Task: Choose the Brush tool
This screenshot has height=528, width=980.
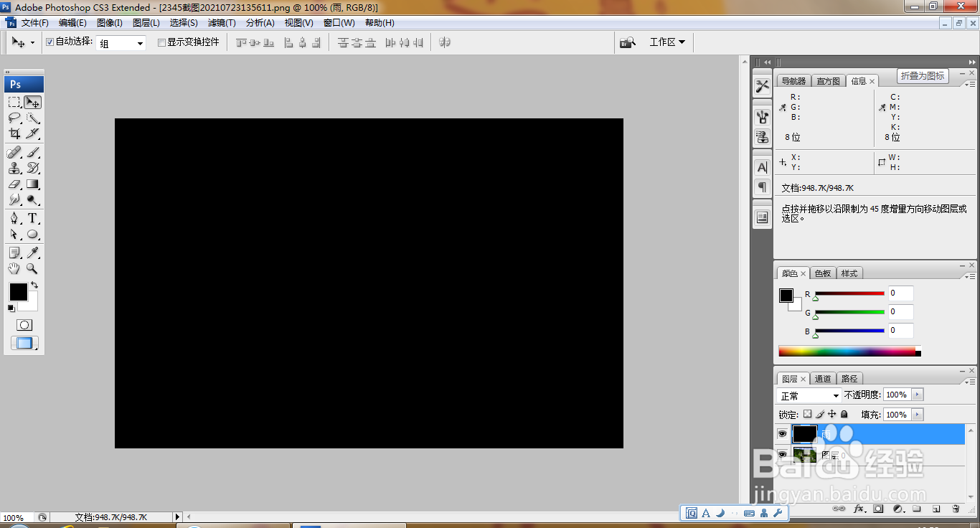Action: (x=32, y=152)
